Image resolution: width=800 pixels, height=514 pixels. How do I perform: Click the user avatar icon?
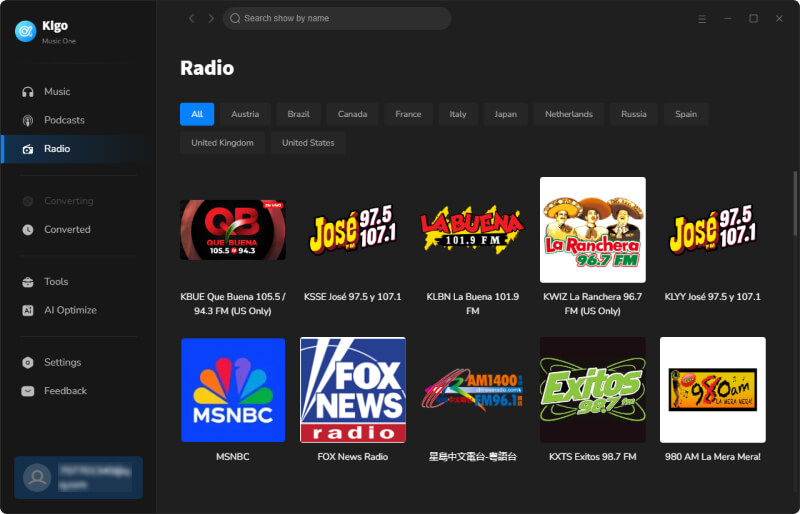pos(37,477)
